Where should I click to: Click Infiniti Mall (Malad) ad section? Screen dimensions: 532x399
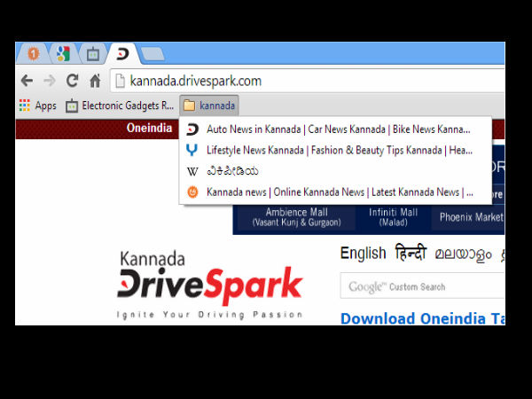coord(393,217)
